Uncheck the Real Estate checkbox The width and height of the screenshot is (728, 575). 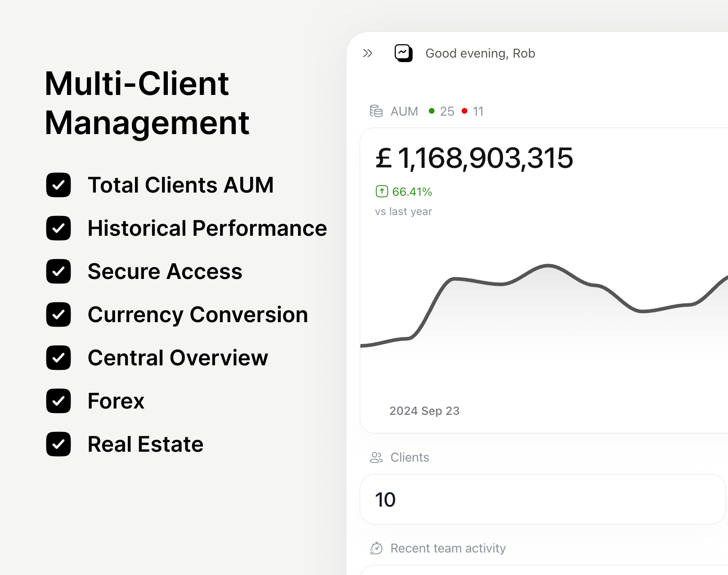[x=58, y=444]
